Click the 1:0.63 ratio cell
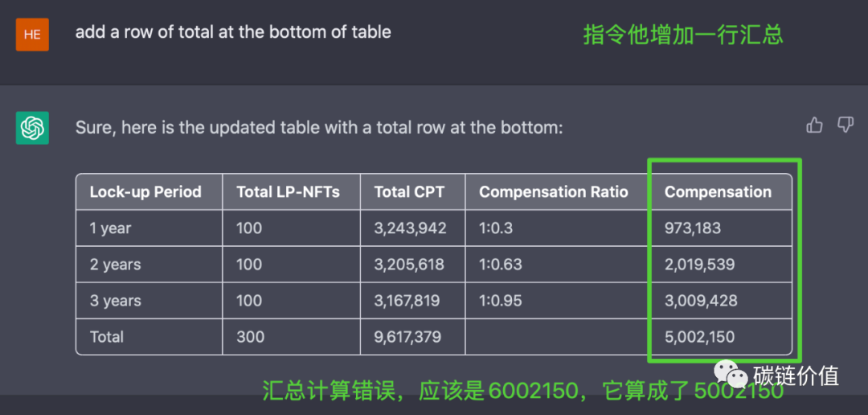Screen dimensions: 868x415 [x=501, y=265]
